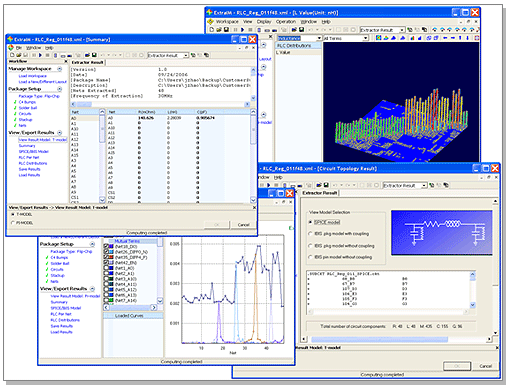Click the Load Workspace link
Image resolution: width=510 pixels, height=390 pixels.
pyautogui.click(x=33, y=76)
